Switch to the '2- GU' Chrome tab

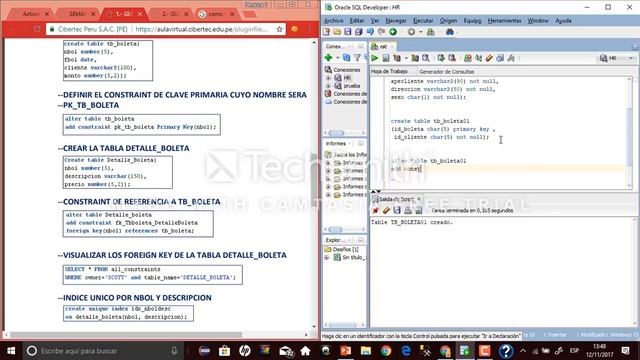pyautogui.click(x=170, y=14)
